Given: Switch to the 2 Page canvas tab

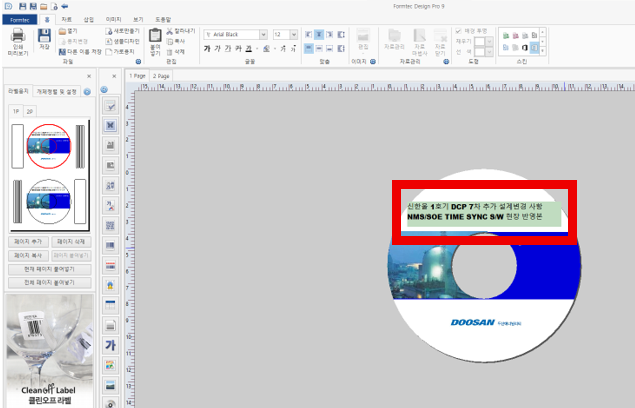Looking at the screenshot, I should point(161,75).
